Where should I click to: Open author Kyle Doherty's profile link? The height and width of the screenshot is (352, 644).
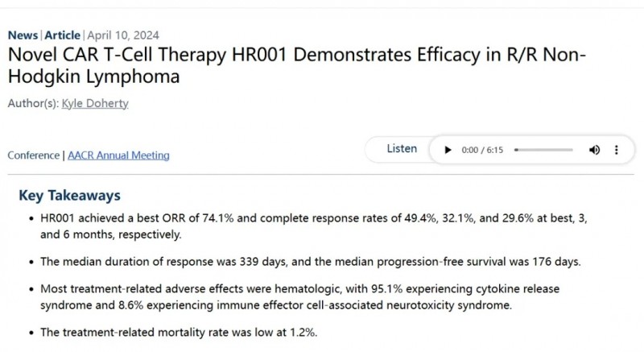click(x=95, y=103)
